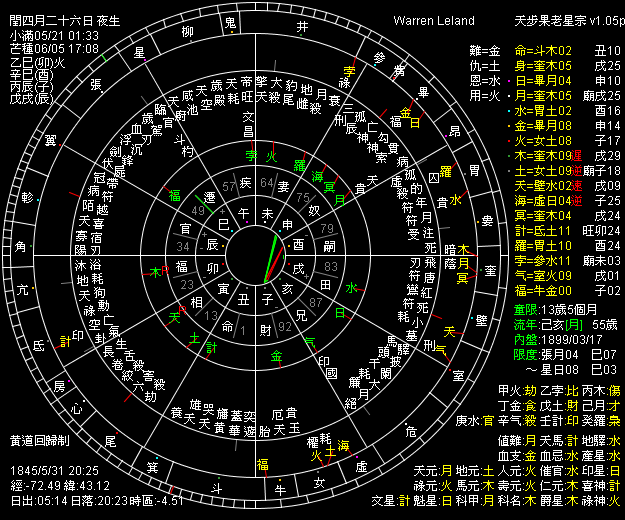The width and height of the screenshot is (625, 520).
Task: Select the 流年 己亥 55歲 row
Action: coord(558,325)
